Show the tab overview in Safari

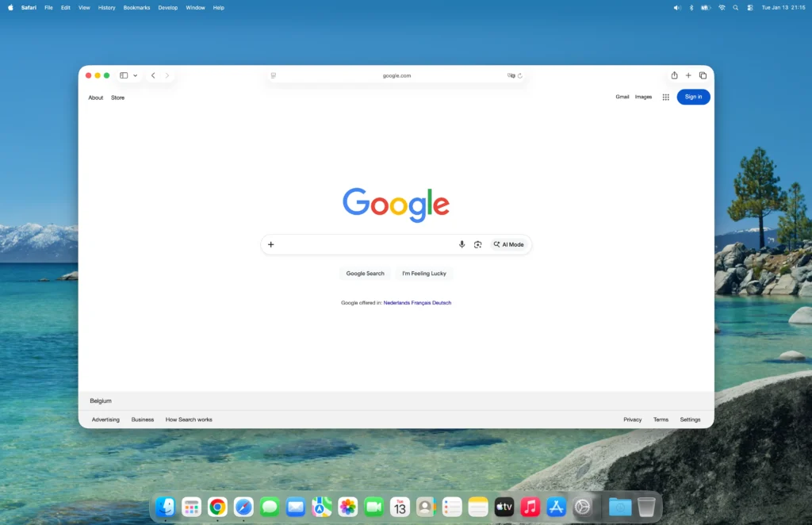click(x=703, y=75)
